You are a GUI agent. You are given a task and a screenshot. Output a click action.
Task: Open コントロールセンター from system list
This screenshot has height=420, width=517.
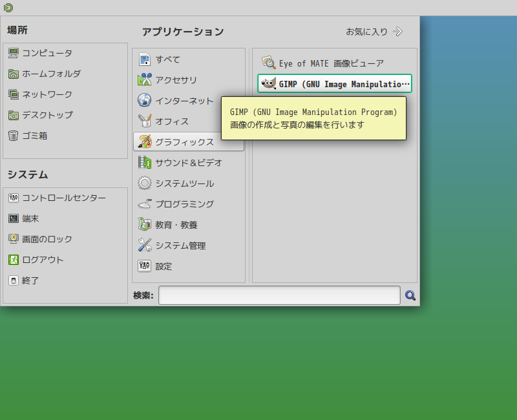pyautogui.click(x=65, y=198)
